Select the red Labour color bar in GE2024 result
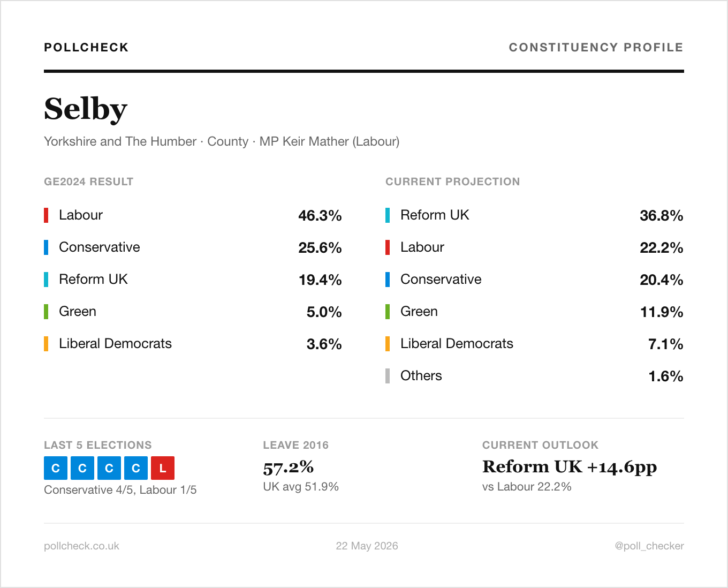The width and height of the screenshot is (728, 588). [46, 215]
